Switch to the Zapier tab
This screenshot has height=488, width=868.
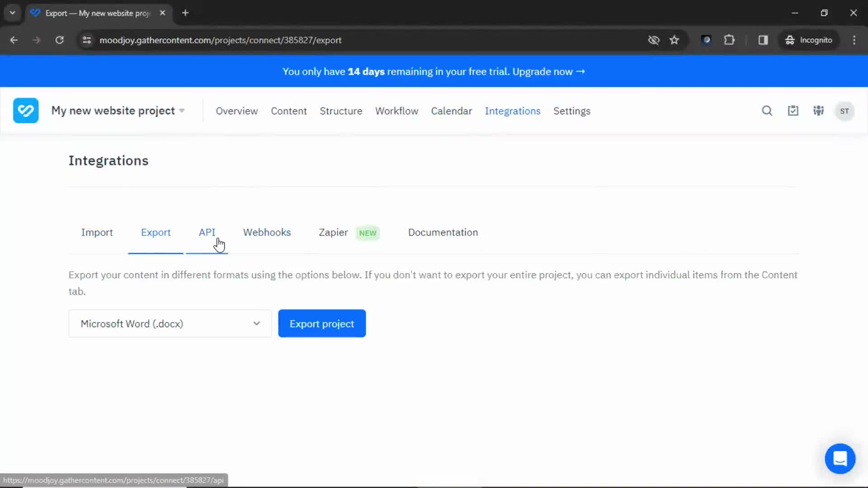tap(333, 232)
